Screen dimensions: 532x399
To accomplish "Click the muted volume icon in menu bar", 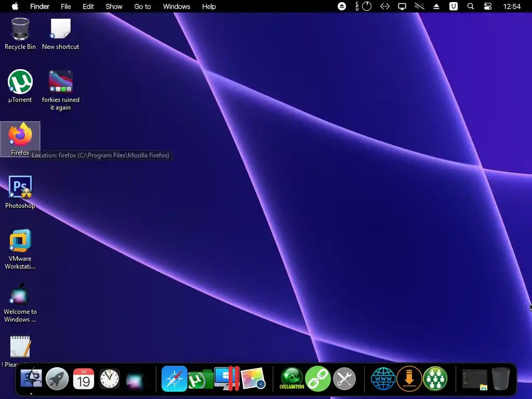I will 419,6.
